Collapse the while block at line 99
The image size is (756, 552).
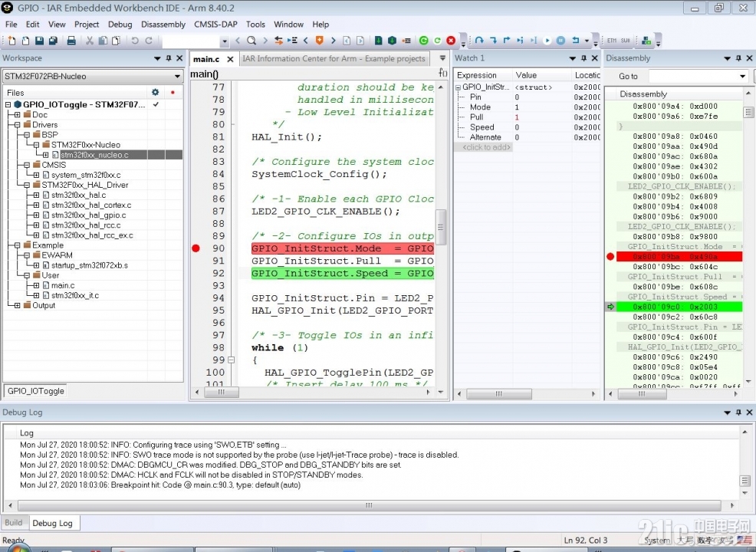click(x=231, y=360)
